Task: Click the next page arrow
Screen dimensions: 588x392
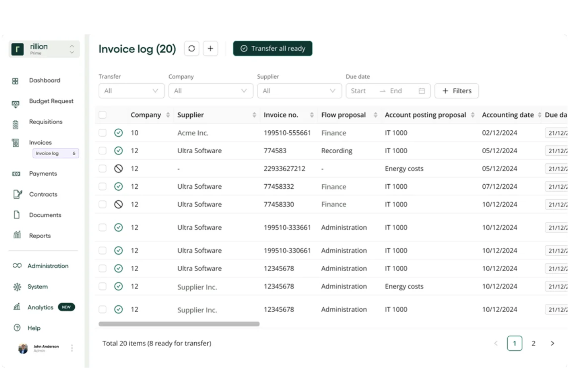Action: point(552,344)
